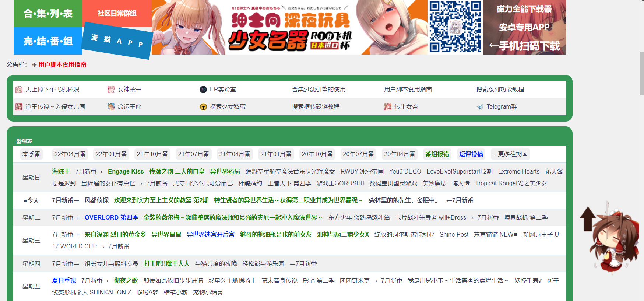Screen dimensions: 644x301
Task: Switch to the 22年04月番 tab
Action: [70, 154]
